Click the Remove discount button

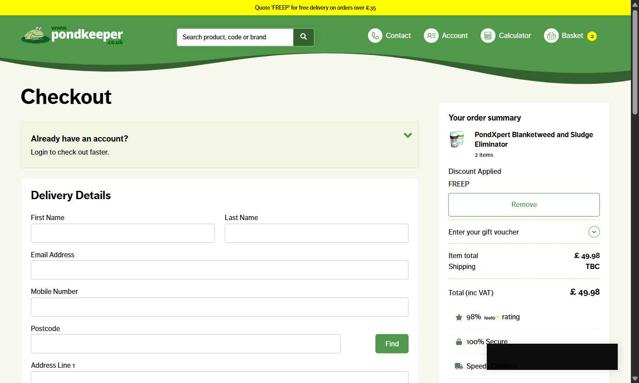click(x=524, y=205)
